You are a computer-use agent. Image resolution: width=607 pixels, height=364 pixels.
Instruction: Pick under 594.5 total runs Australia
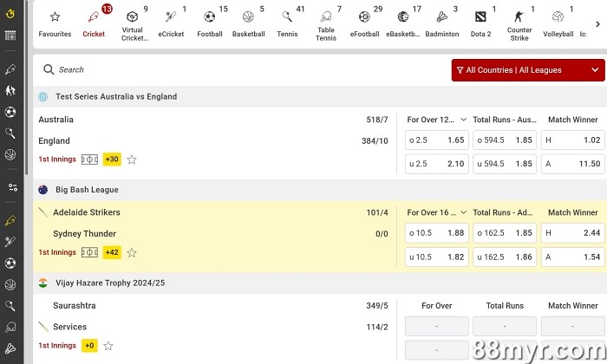click(505, 164)
